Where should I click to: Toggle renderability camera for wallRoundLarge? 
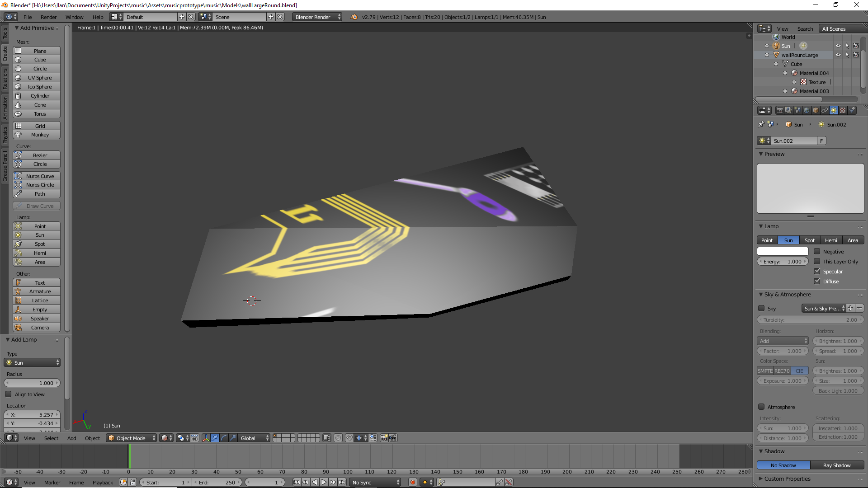click(x=856, y=55)
